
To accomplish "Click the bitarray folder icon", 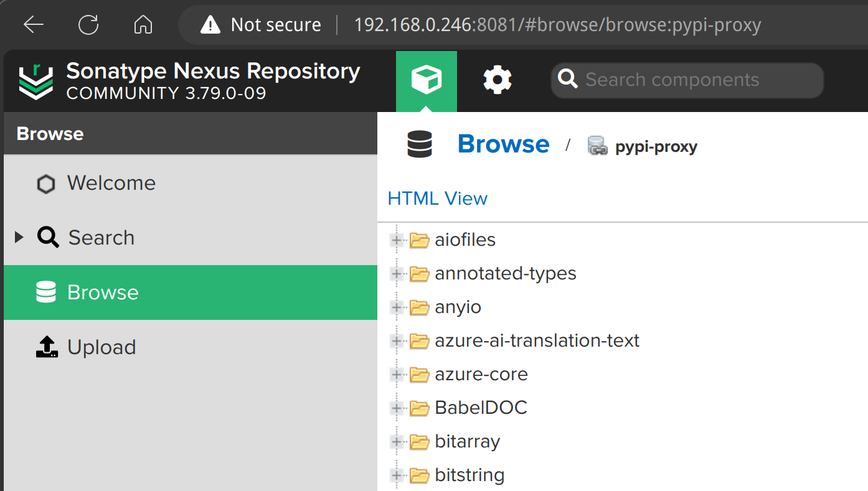I will tap(420, 442).
